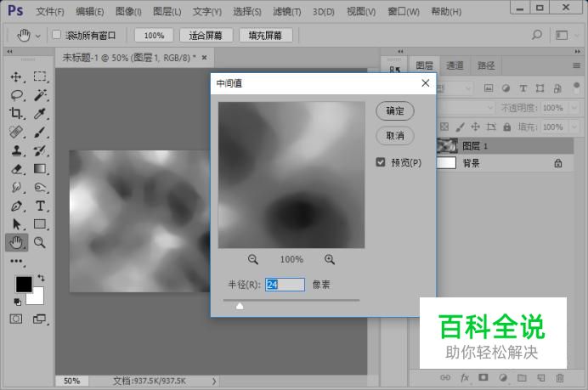This screenshot has width=588, height=390.
Task: Toggle the pixel layer filter icon
Action: coord(489,88)
